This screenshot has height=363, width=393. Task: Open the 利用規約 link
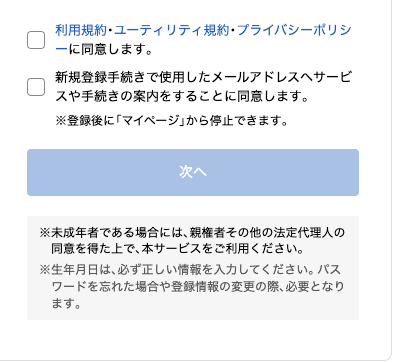click(81, 30)
